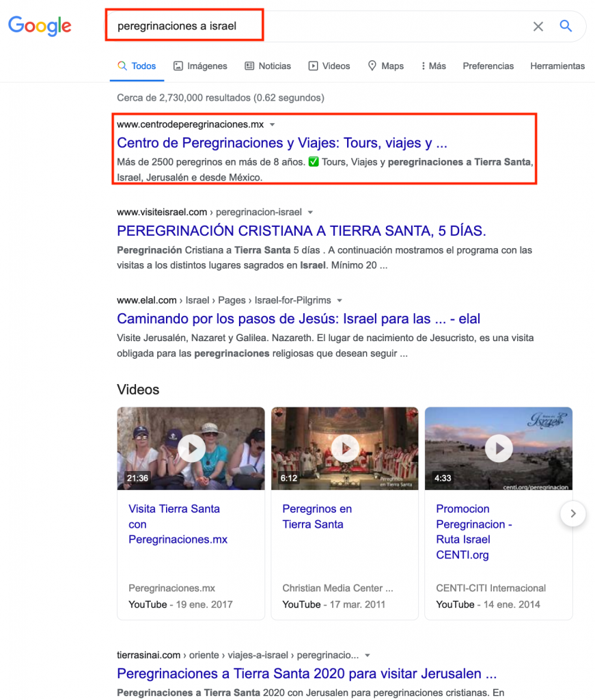The height and width of the screenshot is (700, 595).
Task: Play the 6:12 video thumbnail
Action: pyautogui.click(x=345, y=448)
